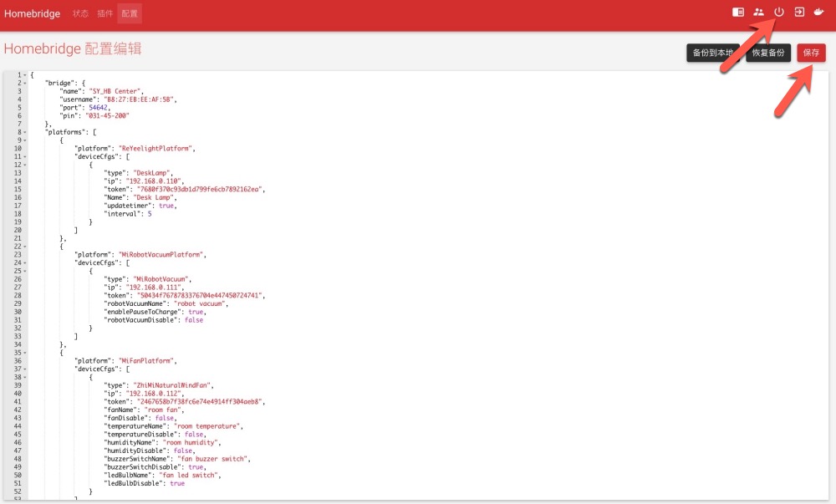Collapse the root object at line 1
836x504 pixels.
(25, 75)
